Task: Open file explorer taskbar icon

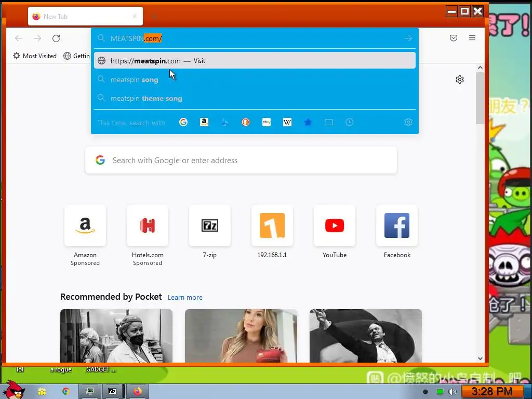Action: click(42, 392)
